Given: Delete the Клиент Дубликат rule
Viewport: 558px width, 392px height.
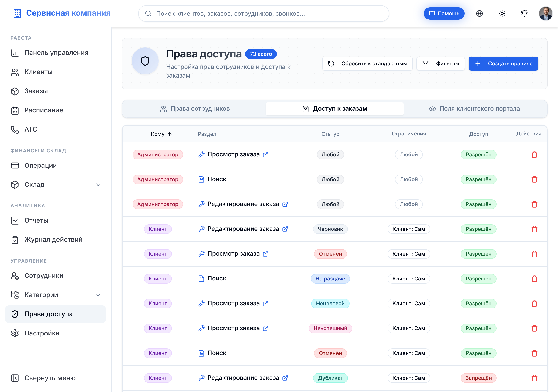Looking at the screenshot, I should point(534,378).
